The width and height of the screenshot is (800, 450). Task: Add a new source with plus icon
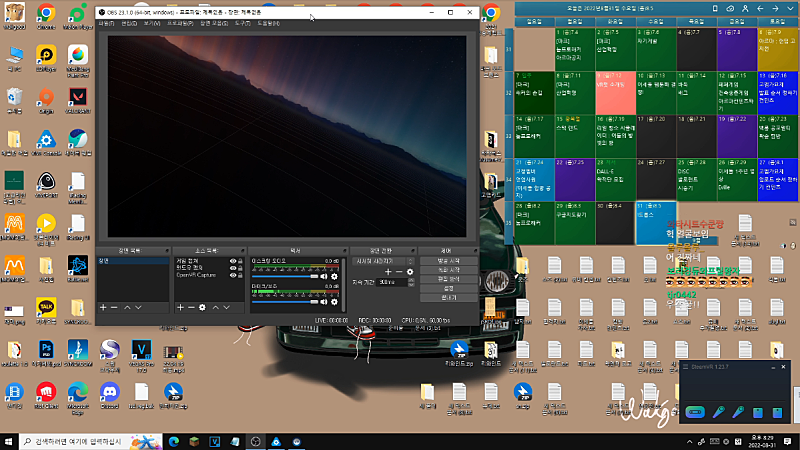180,307
